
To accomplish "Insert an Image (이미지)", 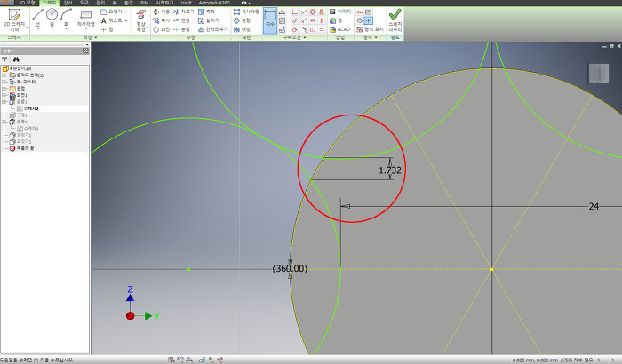I will coord(340,12).
